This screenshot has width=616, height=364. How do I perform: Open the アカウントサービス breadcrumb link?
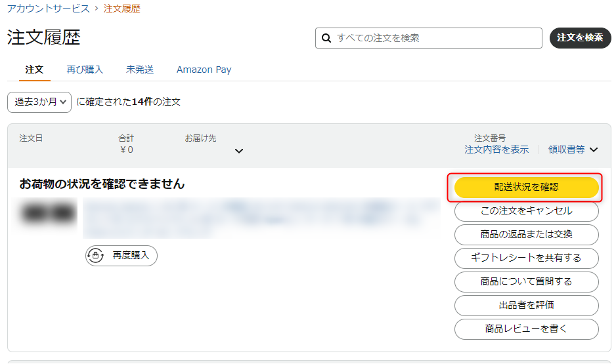(x=49, y=9)
